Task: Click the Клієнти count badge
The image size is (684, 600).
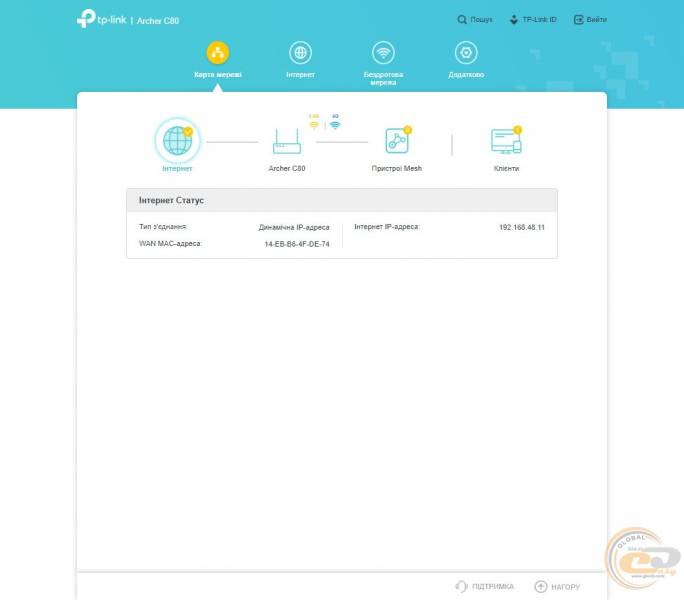Action: (517, 130)
